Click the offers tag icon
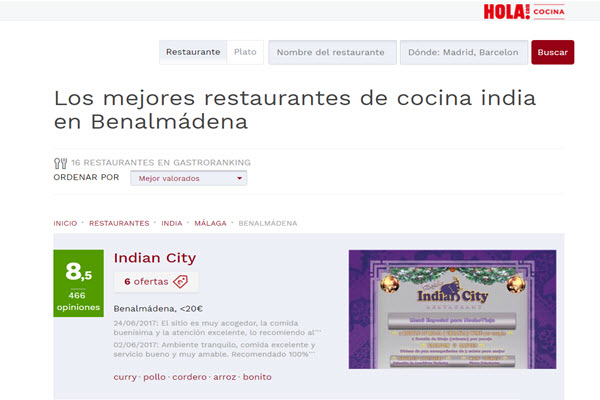 (x=180, y=282)
